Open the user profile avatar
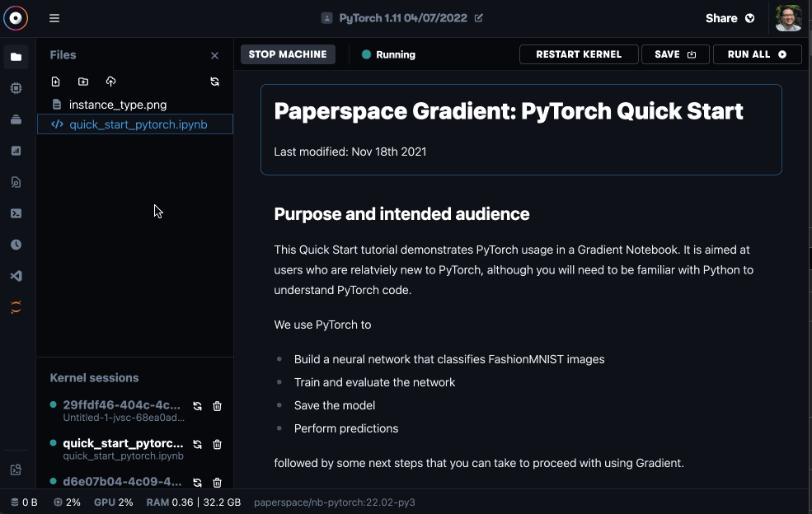The width and height of the screenshot is (812, 514). tap(788, 18)
